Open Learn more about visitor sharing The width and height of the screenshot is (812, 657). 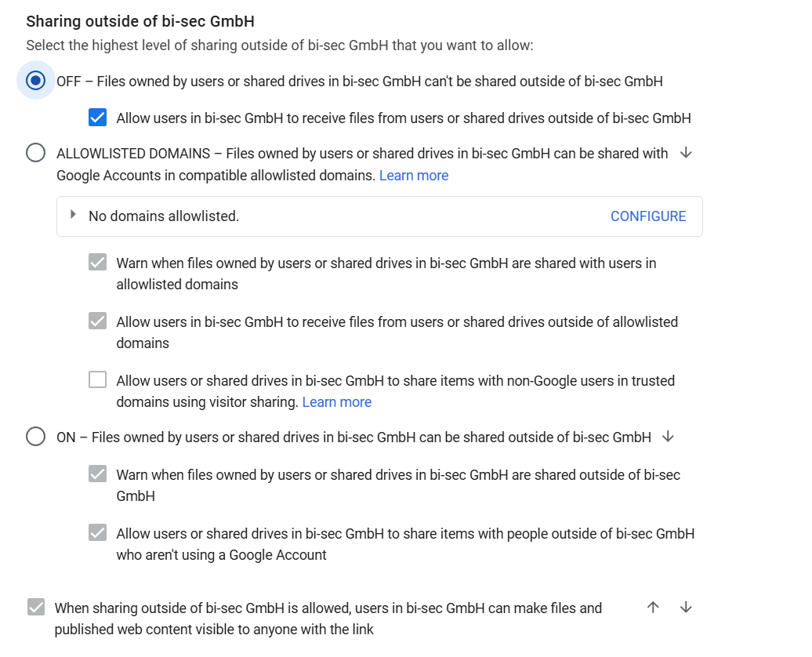pos(337,402)
